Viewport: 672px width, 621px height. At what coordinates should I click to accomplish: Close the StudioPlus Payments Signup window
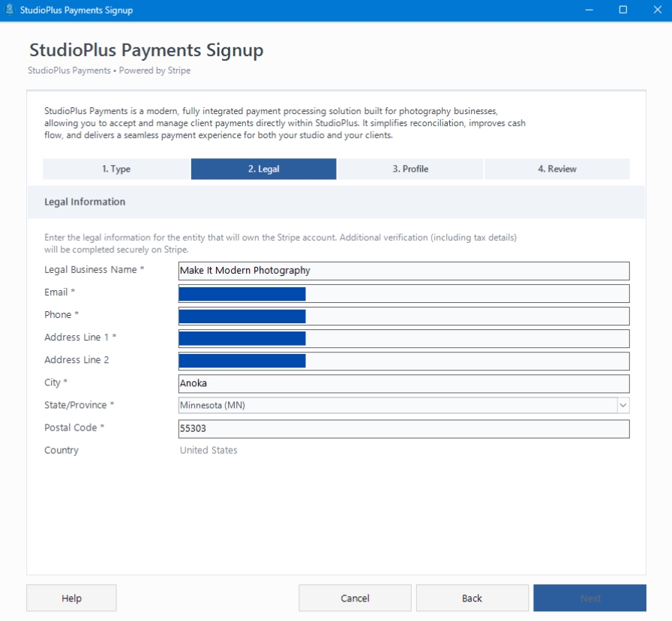tap(655, 10)
